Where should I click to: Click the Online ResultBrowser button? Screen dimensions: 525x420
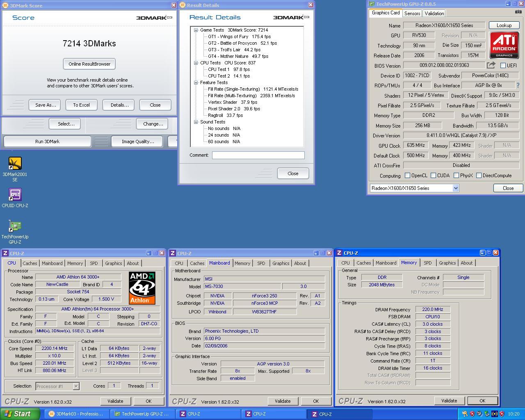(89, 64)
